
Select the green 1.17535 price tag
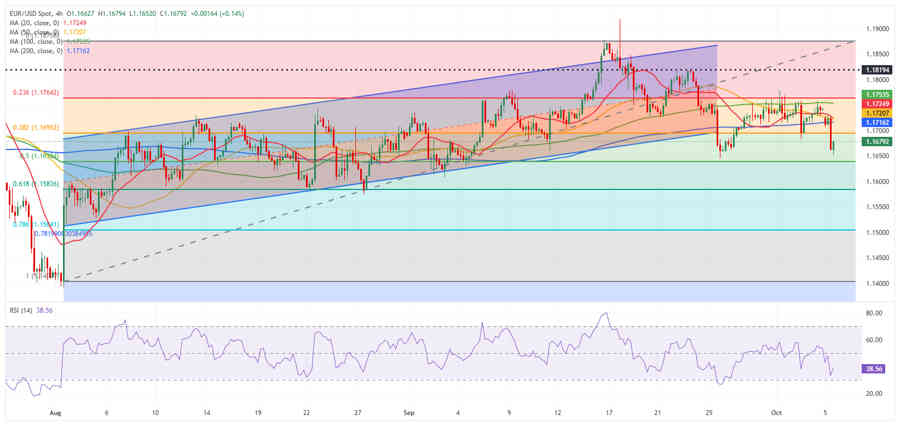coord(876,94)
